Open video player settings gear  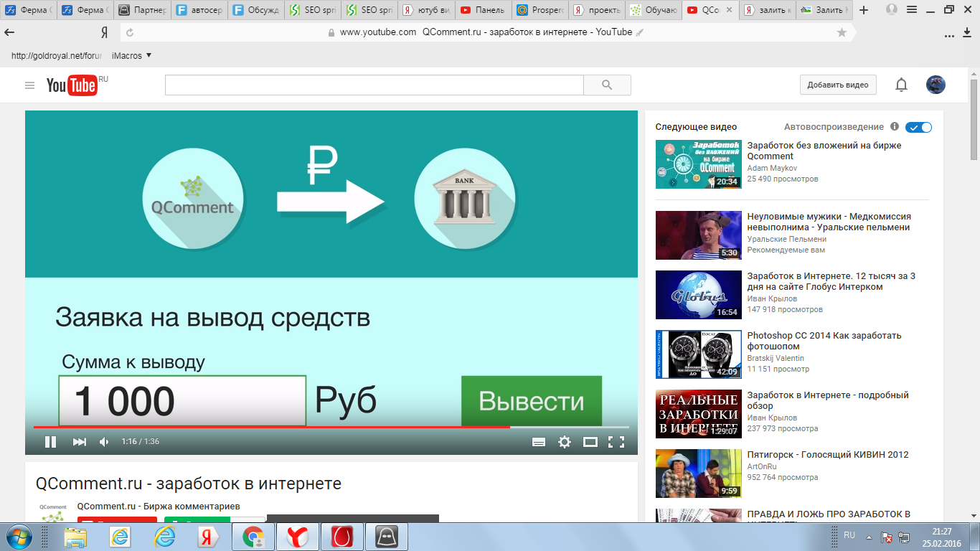click(565, 442)
